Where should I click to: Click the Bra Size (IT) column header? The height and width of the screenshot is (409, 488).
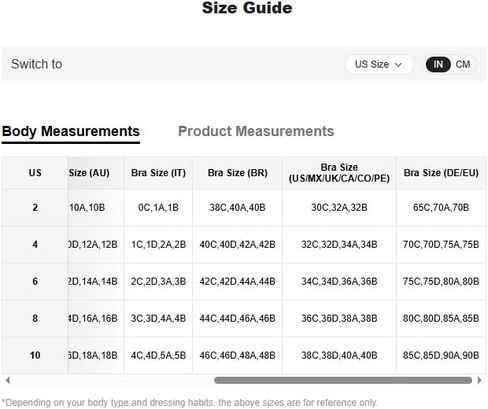[158, 173]
